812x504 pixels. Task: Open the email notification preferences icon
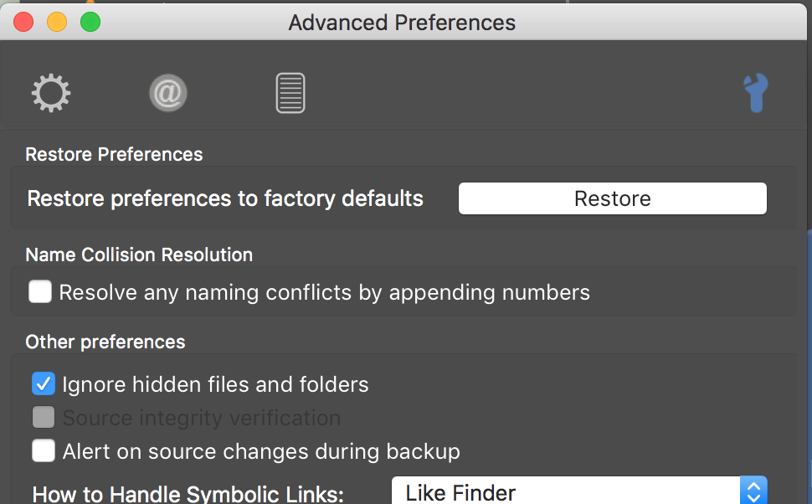pos(167,93)
